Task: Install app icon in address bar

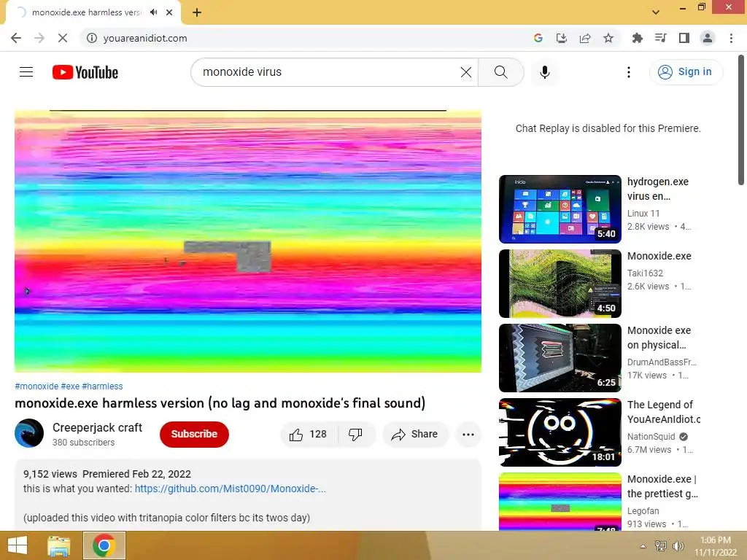Action: (x=562, y=38)
